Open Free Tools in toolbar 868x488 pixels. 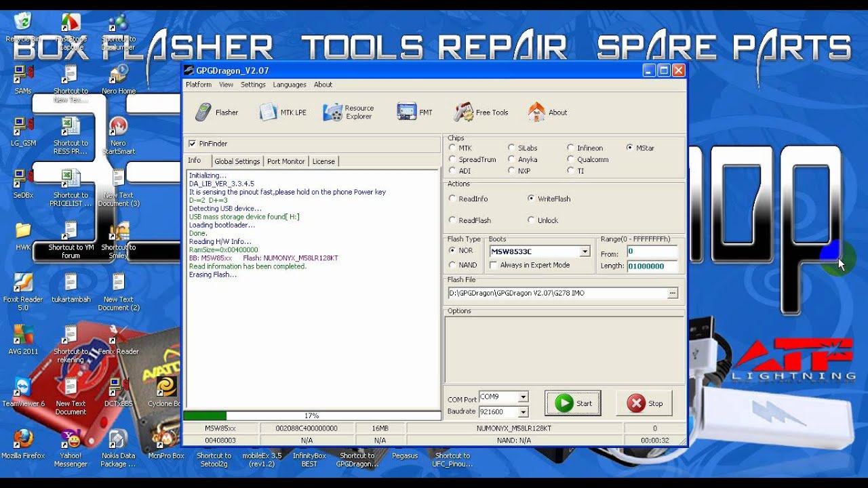click(x=481, y=113)
